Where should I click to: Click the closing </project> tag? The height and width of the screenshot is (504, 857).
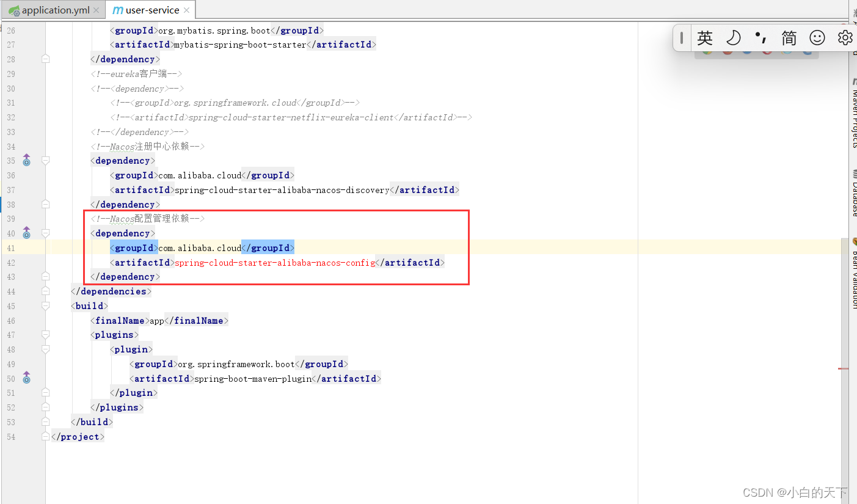(78, 437)
